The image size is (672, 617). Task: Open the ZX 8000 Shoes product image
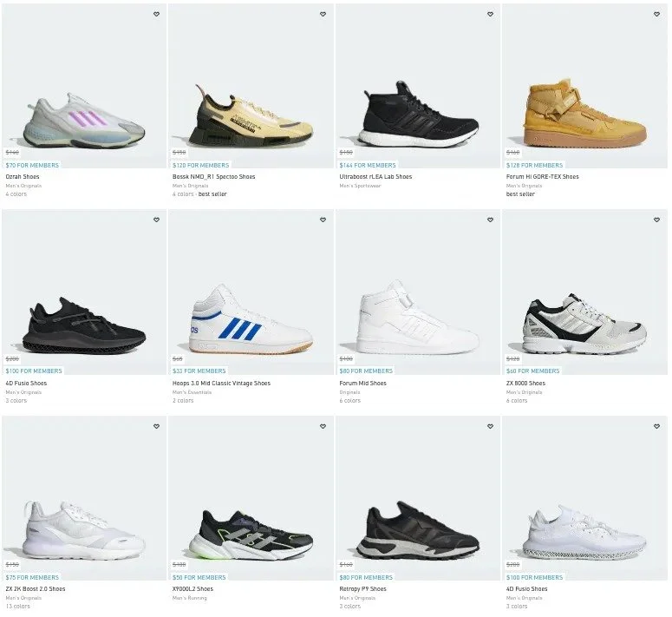[x=584, y=324]
